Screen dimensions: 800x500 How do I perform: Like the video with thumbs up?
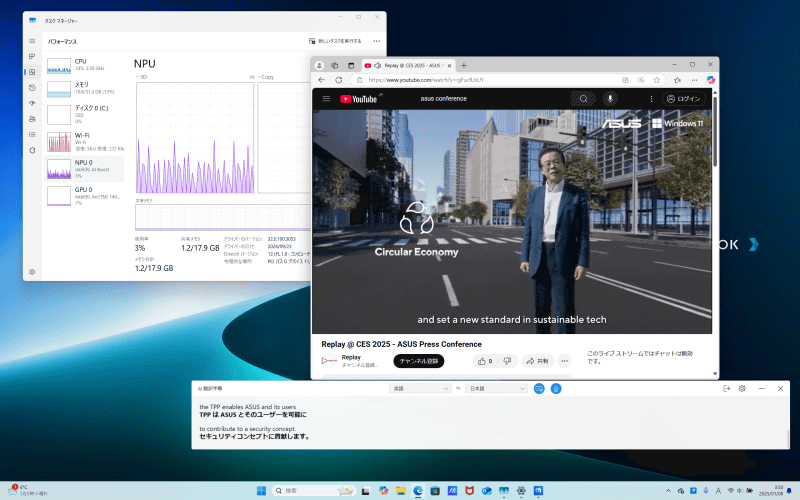point(485,361)
